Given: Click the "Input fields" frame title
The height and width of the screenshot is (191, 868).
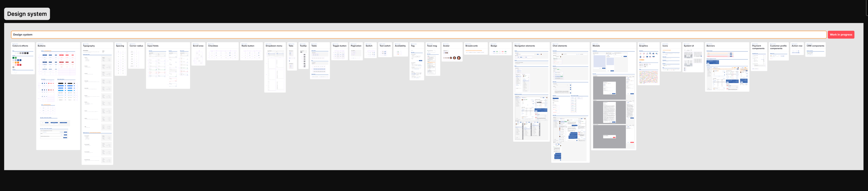Looking at the screenshot, I should point(153,46).
